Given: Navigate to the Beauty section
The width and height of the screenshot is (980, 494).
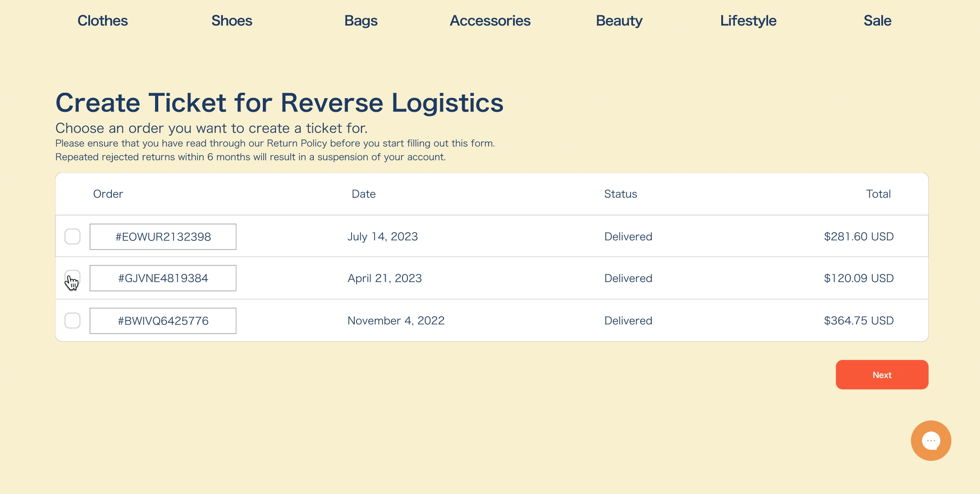Looking at the screenshot, I should [x=619, y=20].
